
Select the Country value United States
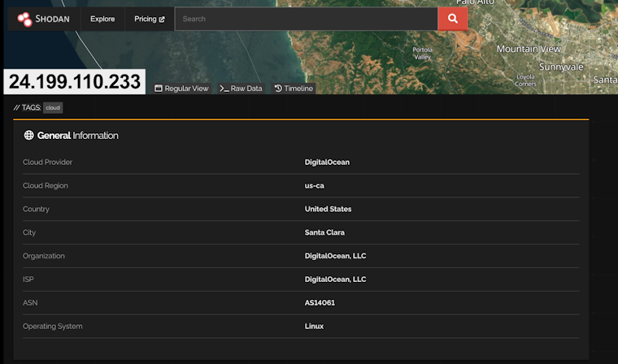point(328,209)
